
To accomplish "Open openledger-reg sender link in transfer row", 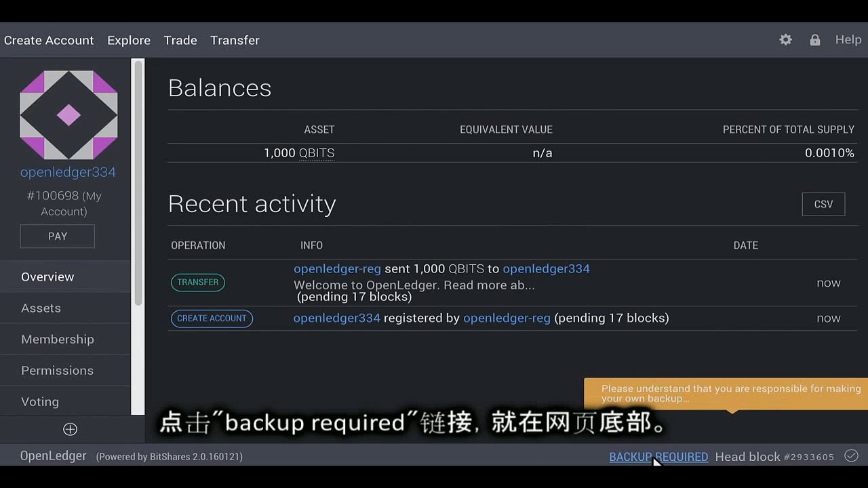I will tap(337, 269).
